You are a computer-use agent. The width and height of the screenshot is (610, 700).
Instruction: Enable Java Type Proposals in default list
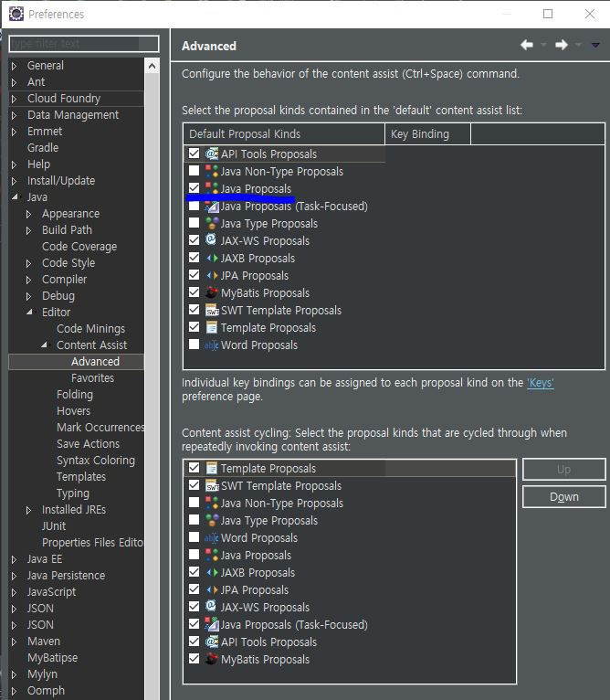[x=194, y=223]
